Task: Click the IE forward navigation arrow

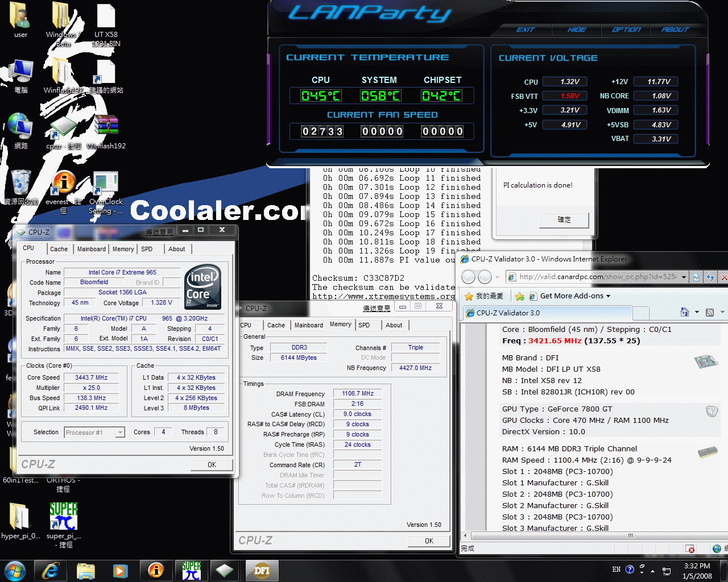Action: point(485,277)
